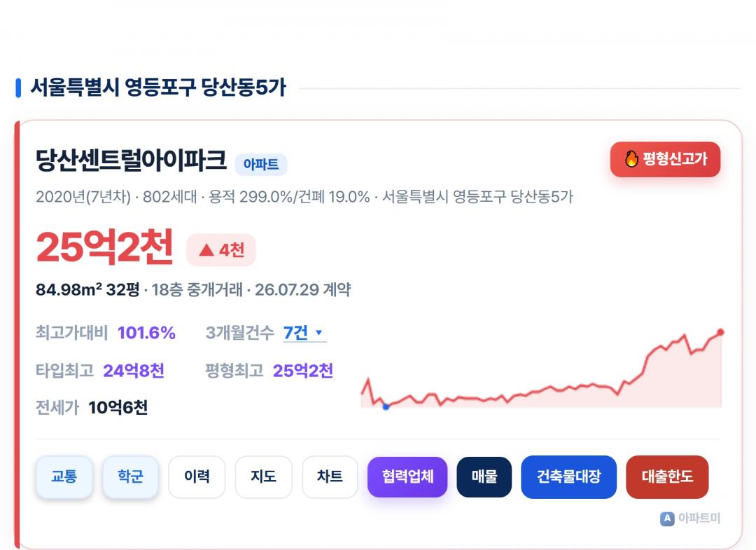This screenshot has width=756, height=550.
Task: Click the navy 매물 button
Action: coord(484,476)
